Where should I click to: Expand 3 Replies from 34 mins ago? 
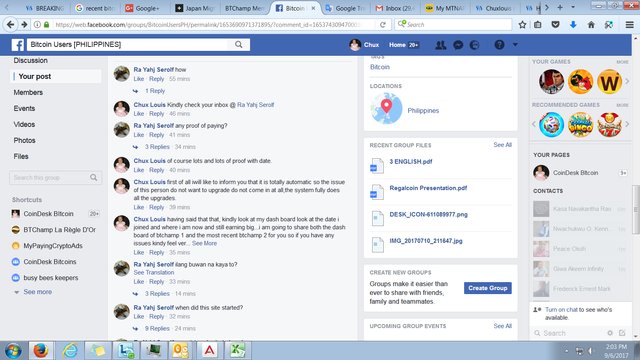[157, 147]
